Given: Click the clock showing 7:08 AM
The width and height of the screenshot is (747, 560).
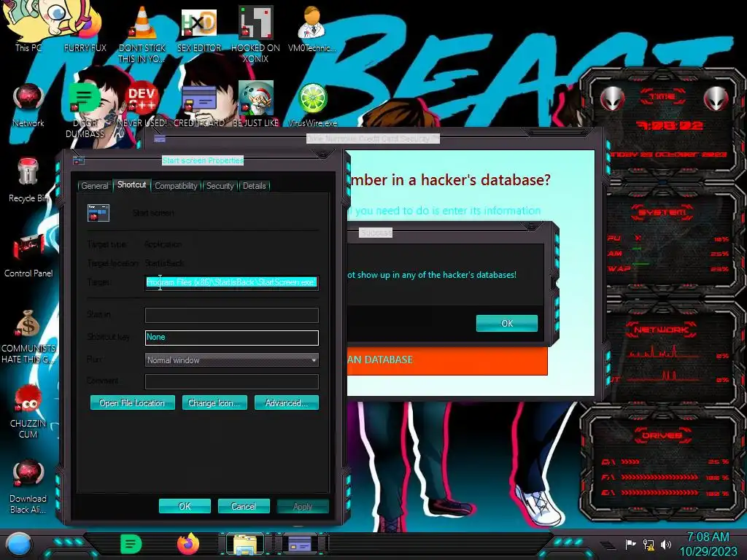Looking at the screenshot, I should (708, 537).
